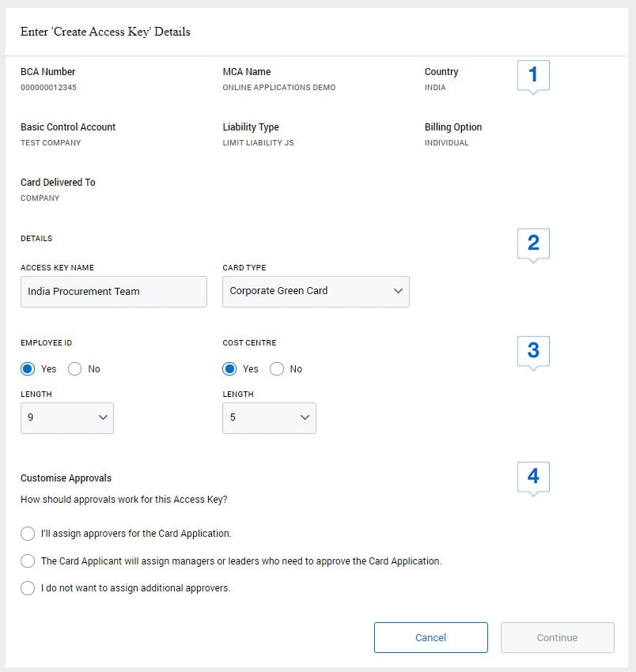
Task: Click the step 2 marker next to Details section
Action: [x=532, y=244]
